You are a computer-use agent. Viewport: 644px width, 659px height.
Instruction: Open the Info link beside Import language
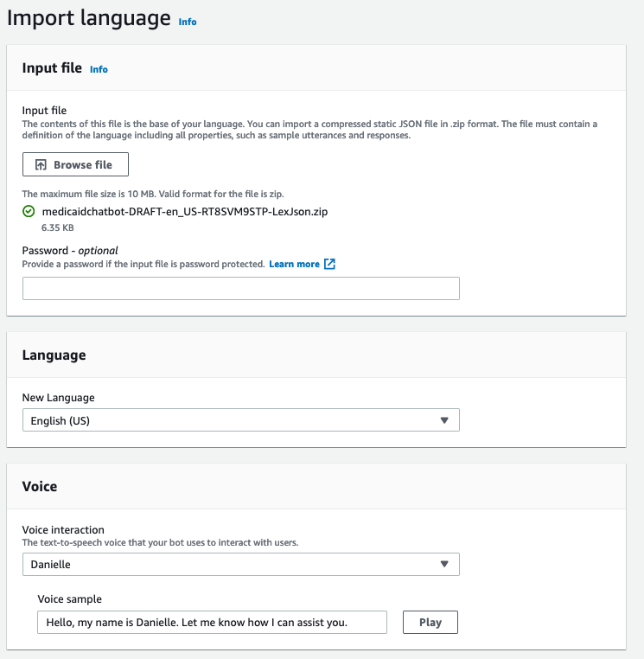(188, 22)
